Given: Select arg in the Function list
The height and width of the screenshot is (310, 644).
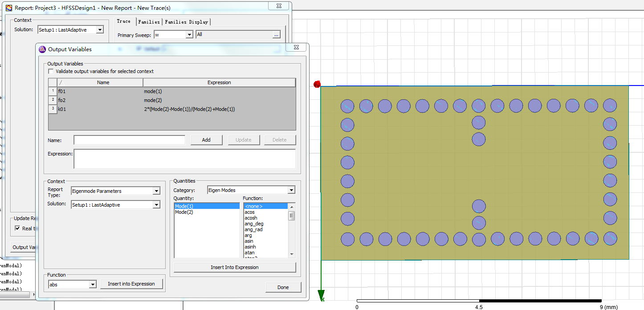Looking at the screenshot, I should pyautogui.click(x=266, y=235).
